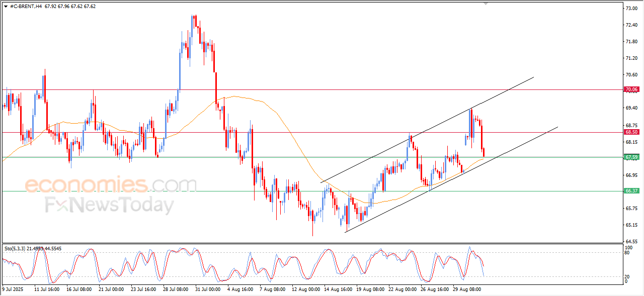Click the 72.40 price axis value
This screenshot has width=644, height=296.
point(631,25)
